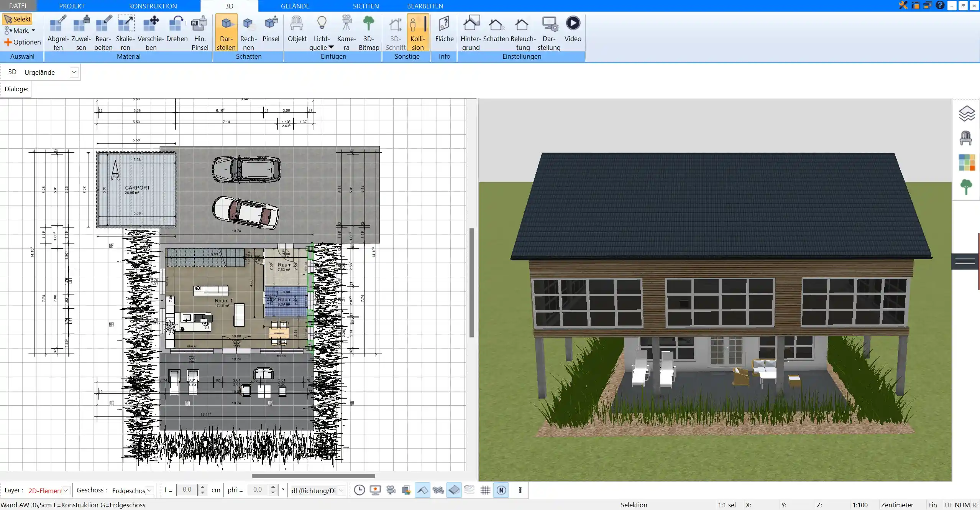Insert a 3D-Bitmap tree
The image size is (980, 510).
369,33
